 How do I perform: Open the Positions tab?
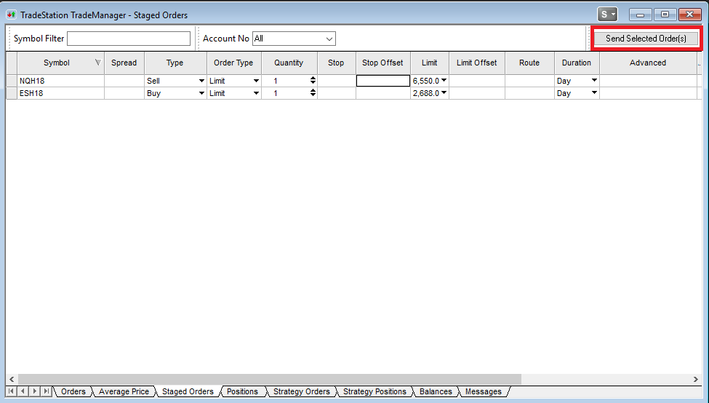click(x=242, y=392)
